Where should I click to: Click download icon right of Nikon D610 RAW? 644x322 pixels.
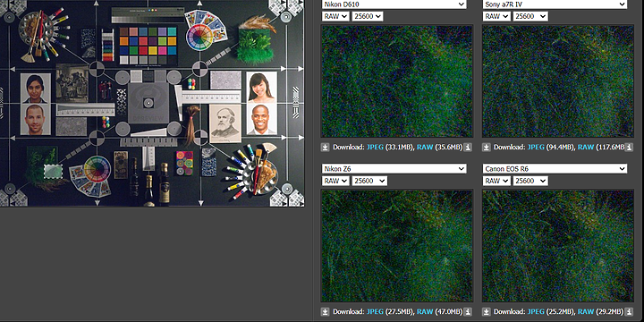pos(468,147)
